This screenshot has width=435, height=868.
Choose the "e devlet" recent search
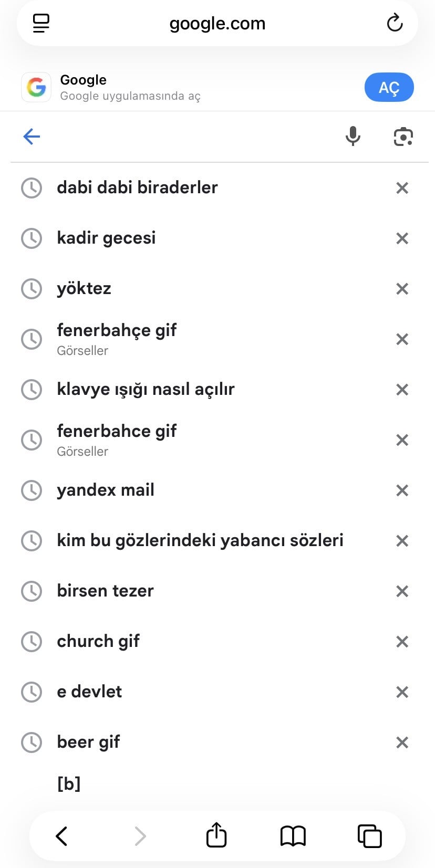pyautogui.click(x=89, y=692)
